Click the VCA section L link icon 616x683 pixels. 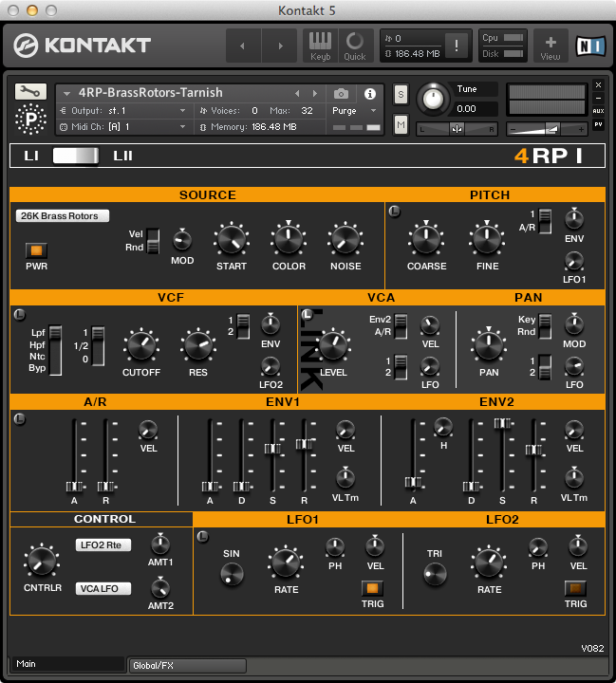308,314
